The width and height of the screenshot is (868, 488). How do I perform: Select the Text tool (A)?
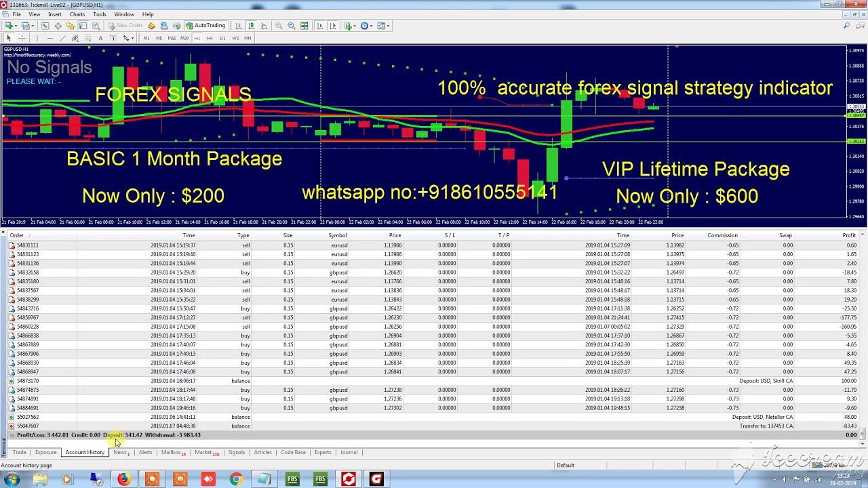click(x=100, y=38)
